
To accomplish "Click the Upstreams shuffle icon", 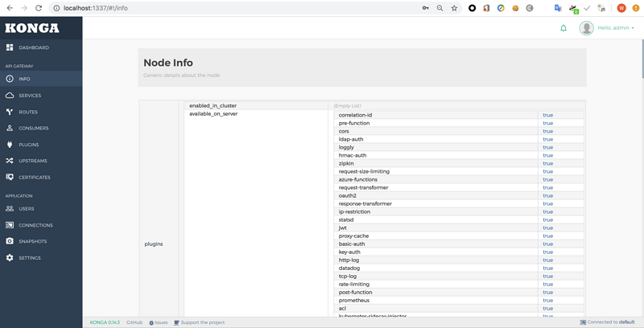I will click(x=10, y=161).
